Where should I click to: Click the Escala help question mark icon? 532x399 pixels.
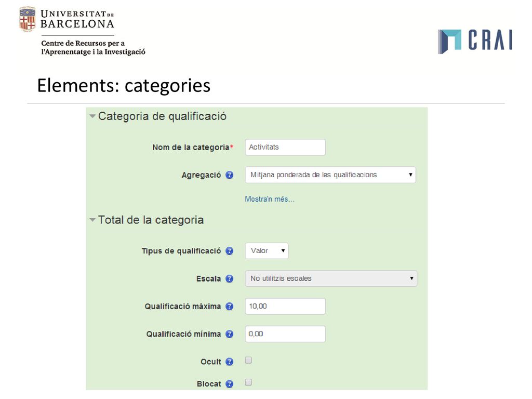[229, 279]
